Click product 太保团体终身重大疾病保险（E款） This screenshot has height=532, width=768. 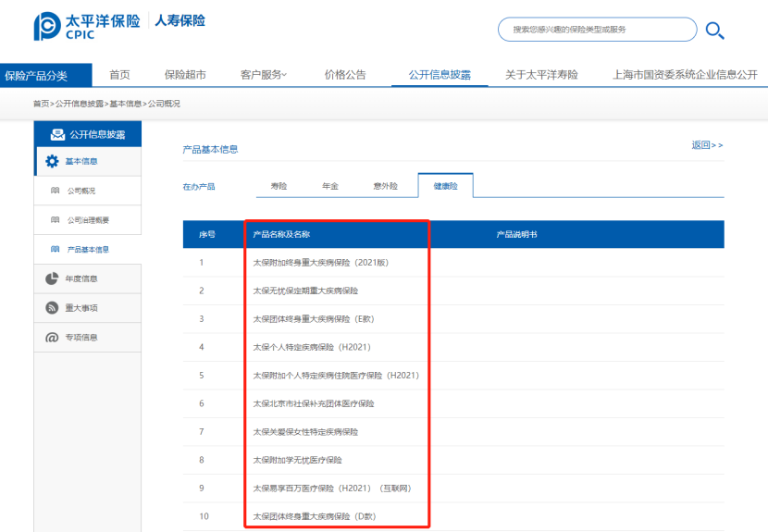(314, 319)
